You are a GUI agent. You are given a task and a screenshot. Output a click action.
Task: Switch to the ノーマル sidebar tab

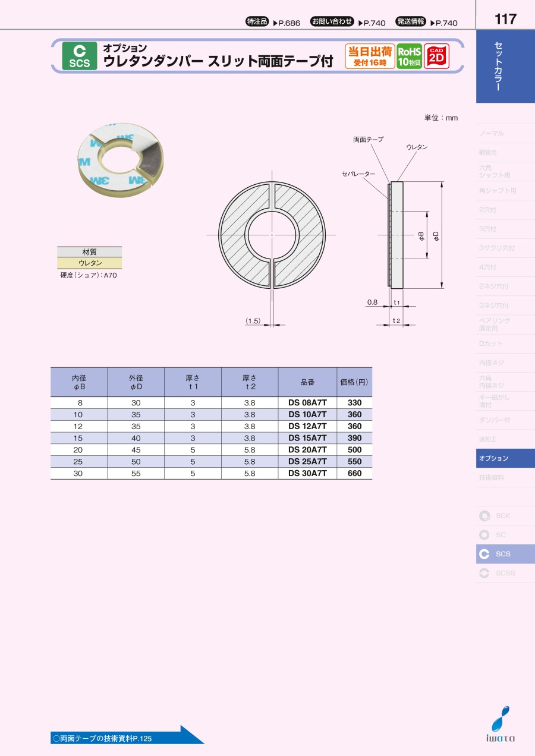[505, 133]
